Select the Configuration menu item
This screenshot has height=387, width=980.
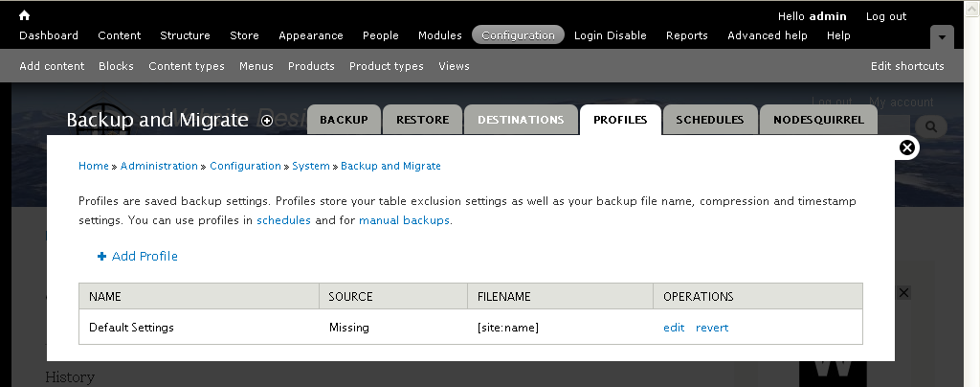pos(518,35)
